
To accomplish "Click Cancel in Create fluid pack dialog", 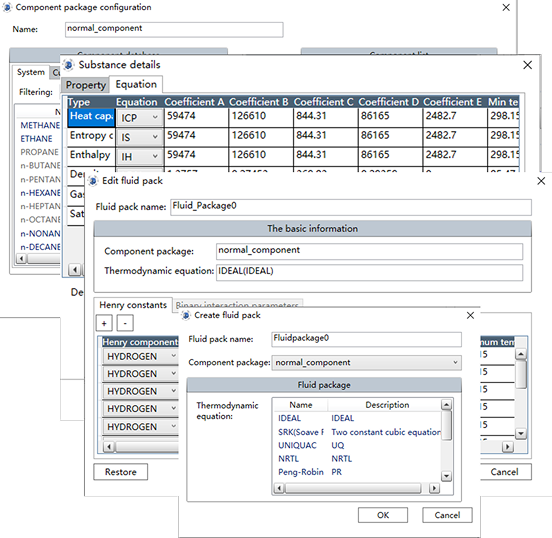I will (447, 515).
